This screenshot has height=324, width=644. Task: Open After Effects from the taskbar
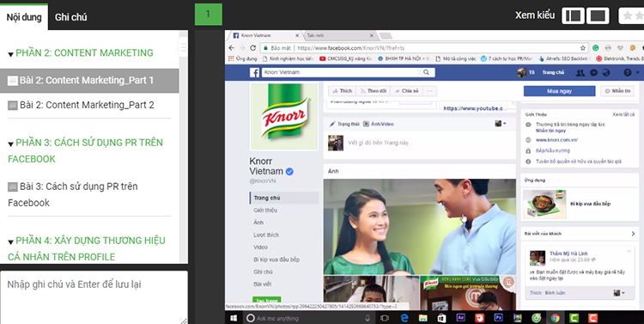(x=460, y=318)
